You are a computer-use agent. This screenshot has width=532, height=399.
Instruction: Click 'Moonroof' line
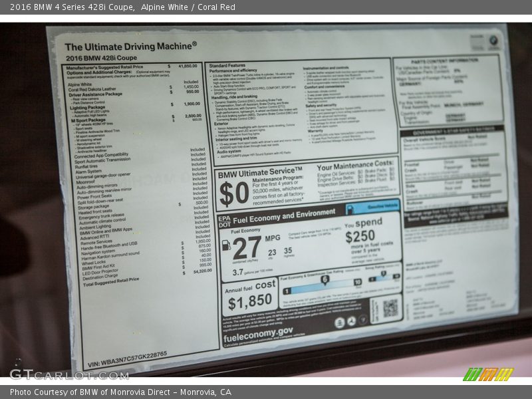86,182
